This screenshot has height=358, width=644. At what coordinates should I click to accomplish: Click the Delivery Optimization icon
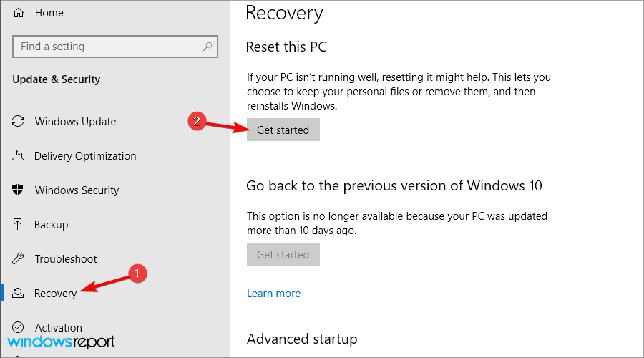(x=18, y=155)
